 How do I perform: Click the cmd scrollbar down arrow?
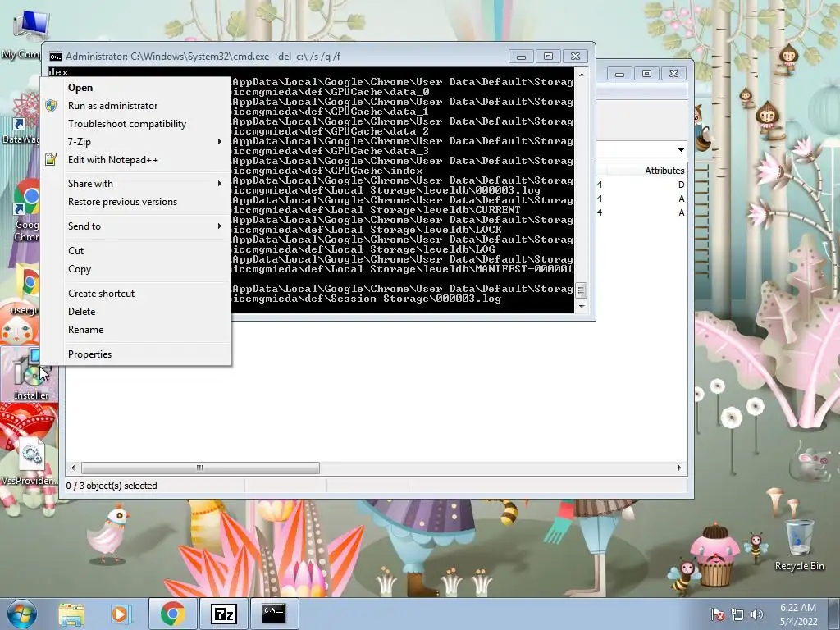tap(582, 307)
